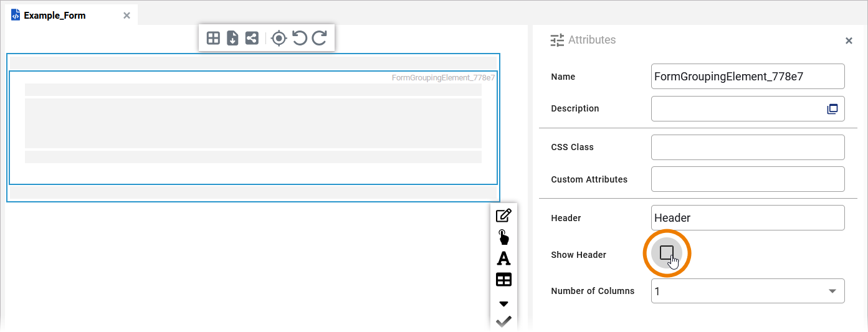The height and width of the screenshot is (332, 868).
Task: Click the Header text field
Action: click(747, 218)
